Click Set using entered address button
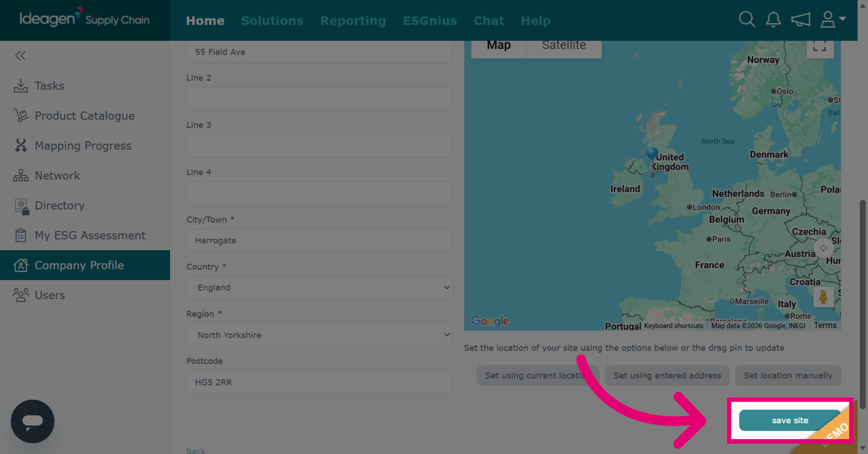 tap(667, 375)
